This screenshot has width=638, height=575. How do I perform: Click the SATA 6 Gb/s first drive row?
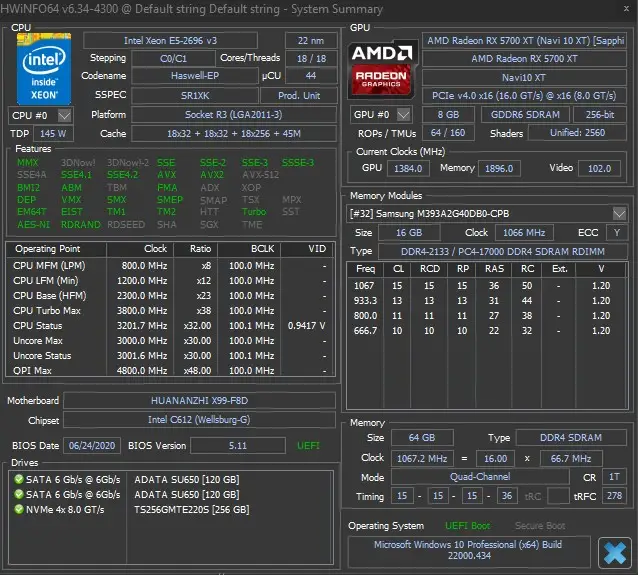(170, 479)
